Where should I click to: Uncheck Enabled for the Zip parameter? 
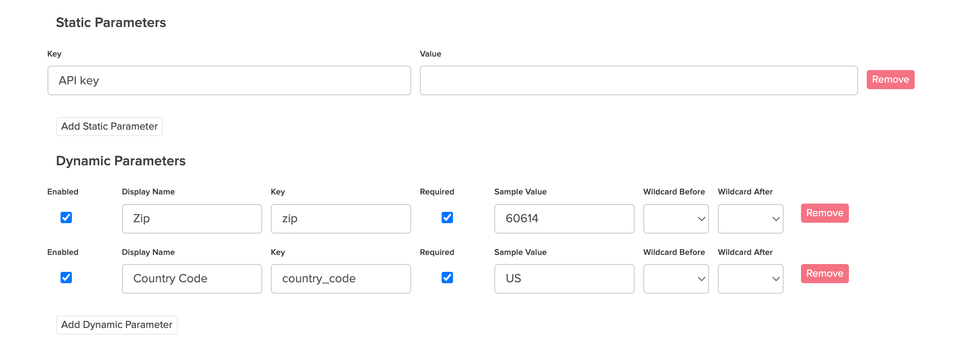(66, 217)
